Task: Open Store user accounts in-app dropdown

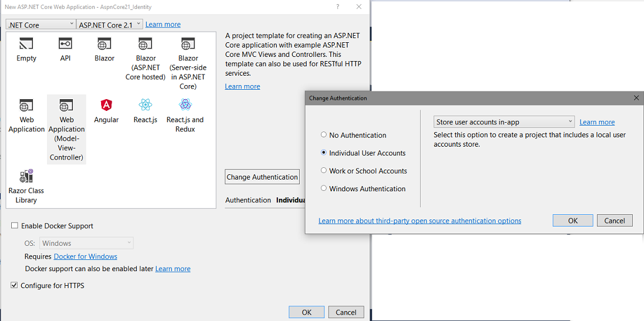Action: tap(504, 121)
